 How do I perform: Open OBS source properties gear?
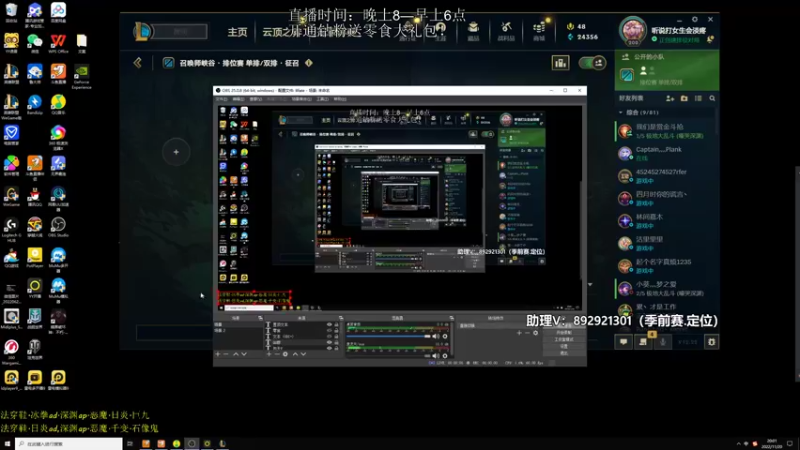(285, 354)
